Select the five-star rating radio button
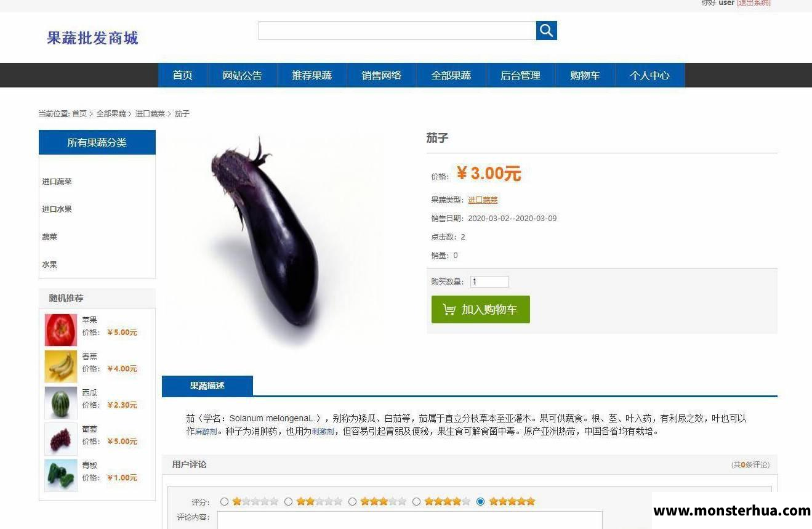 480,501
